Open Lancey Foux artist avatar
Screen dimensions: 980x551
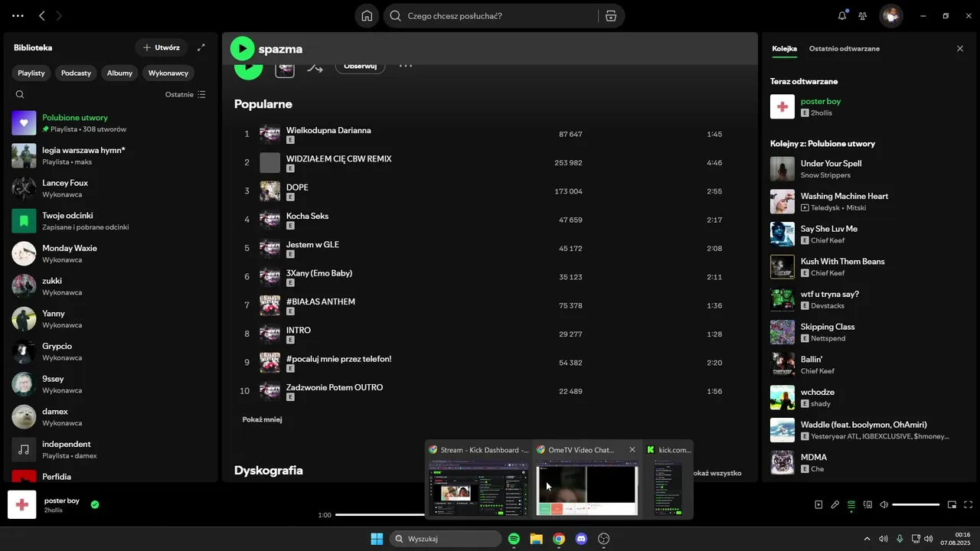(x=24, y=188)
